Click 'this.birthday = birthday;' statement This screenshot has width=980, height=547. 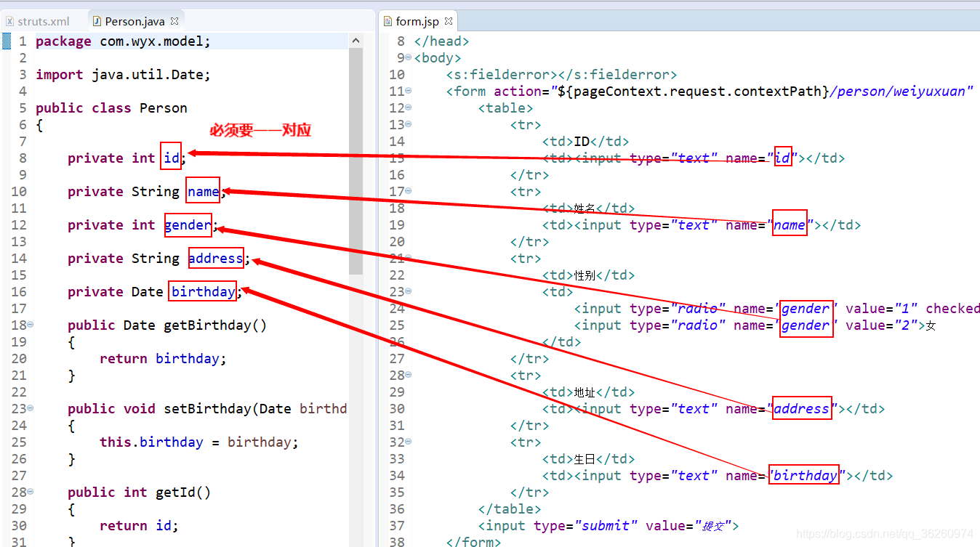click(199, 442)
